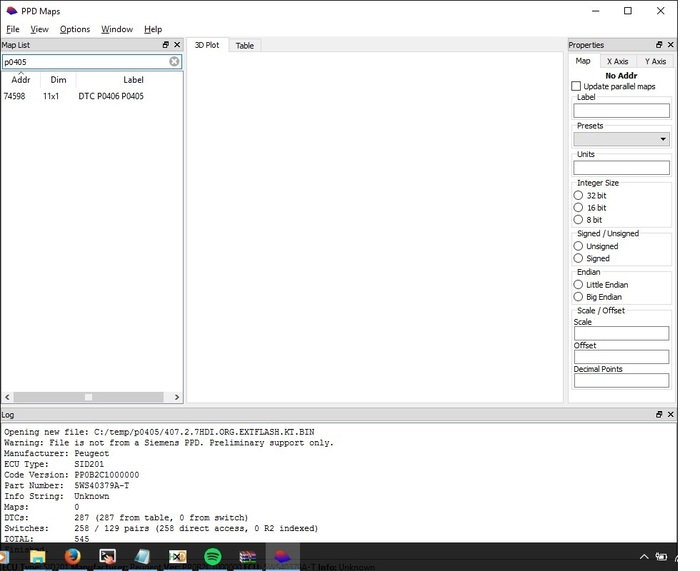Close the Properties panel
The height and width of the screenshot is (571, 700).
(671, 45)
